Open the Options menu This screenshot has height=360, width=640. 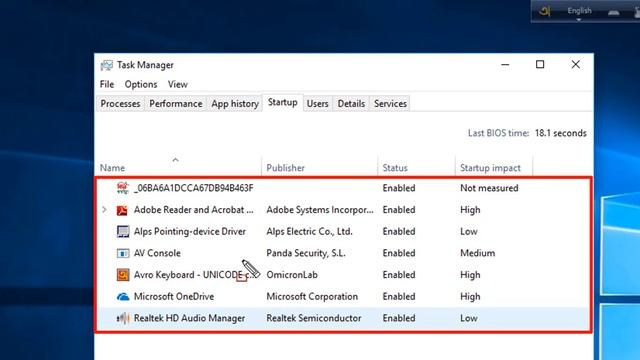point(141,84)
